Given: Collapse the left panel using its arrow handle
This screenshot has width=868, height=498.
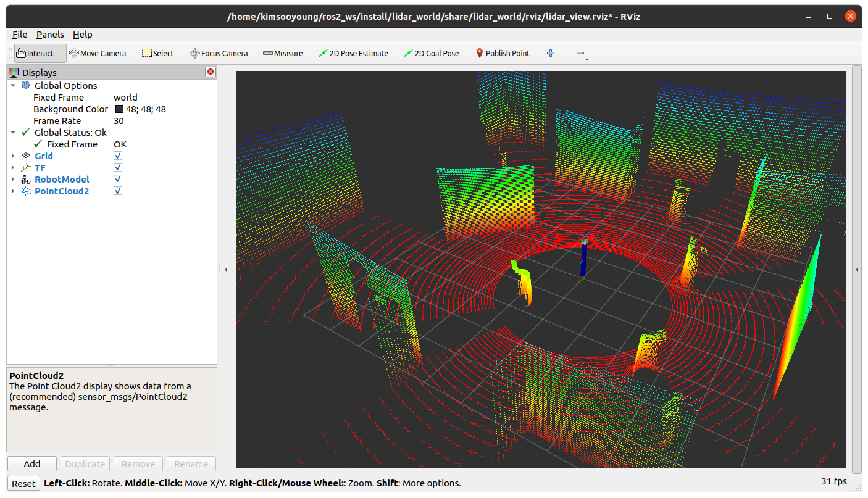Looking at the screenshot, I should click(x=226, y=270).
